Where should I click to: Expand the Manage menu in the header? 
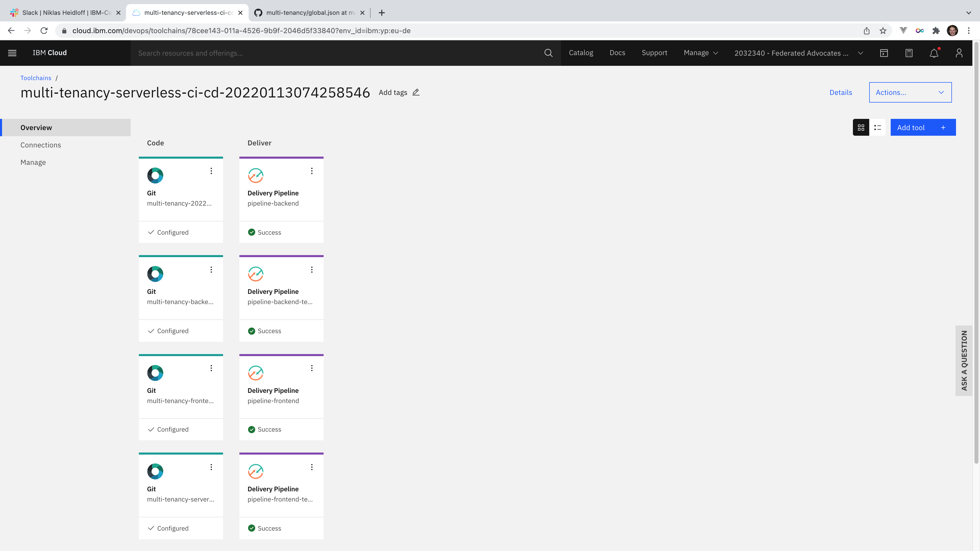point(701,53)
